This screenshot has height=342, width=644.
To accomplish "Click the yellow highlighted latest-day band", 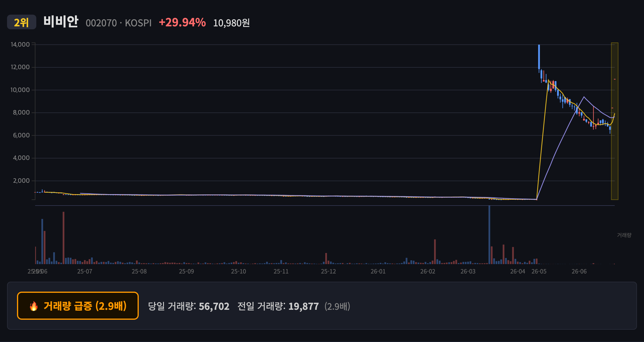I will 615,121.
